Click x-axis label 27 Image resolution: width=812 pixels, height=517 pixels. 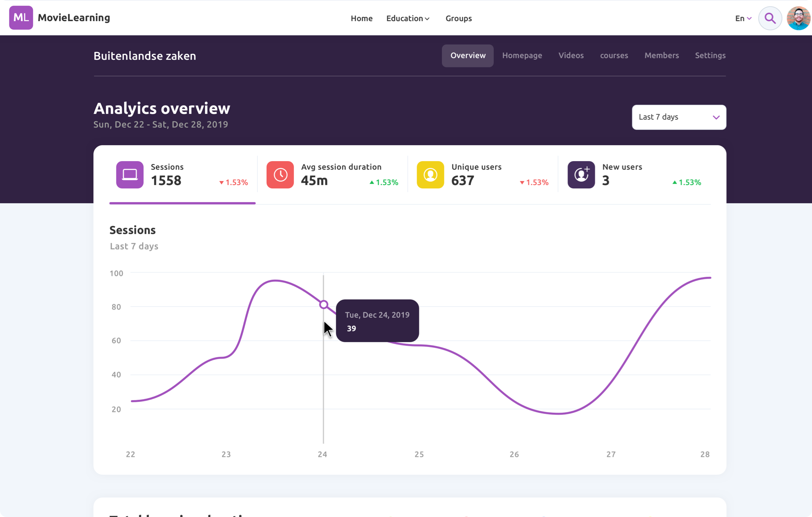tap(611, 454)
